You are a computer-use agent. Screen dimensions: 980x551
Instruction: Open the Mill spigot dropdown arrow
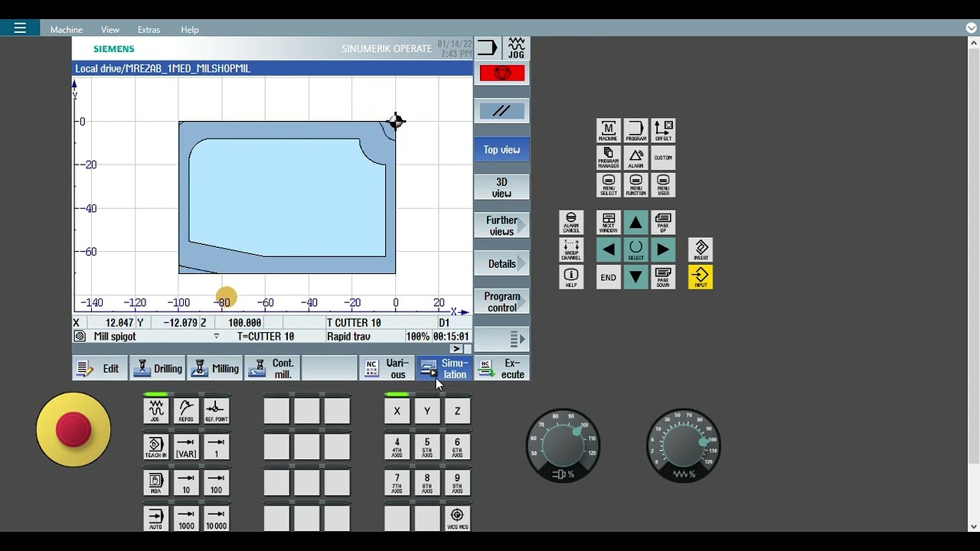pyautogui.click(x=216, y=337)
